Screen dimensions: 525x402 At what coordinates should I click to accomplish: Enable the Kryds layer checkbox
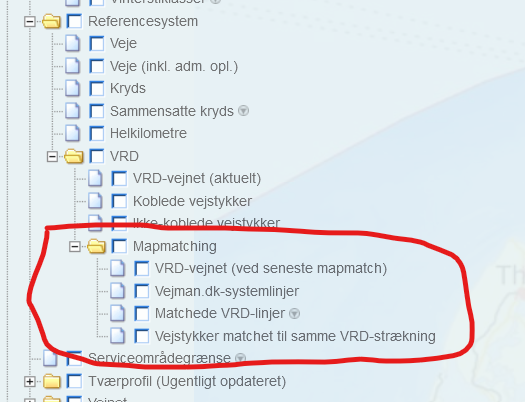tap(96, 88)
